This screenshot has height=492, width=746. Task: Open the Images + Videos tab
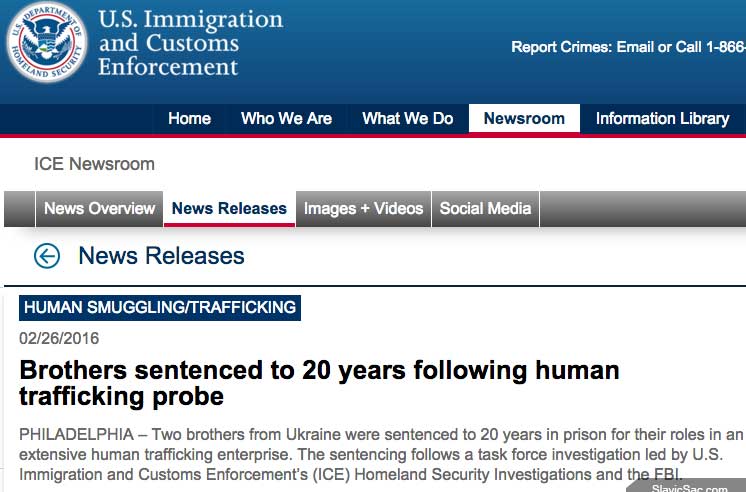[363, 208]
